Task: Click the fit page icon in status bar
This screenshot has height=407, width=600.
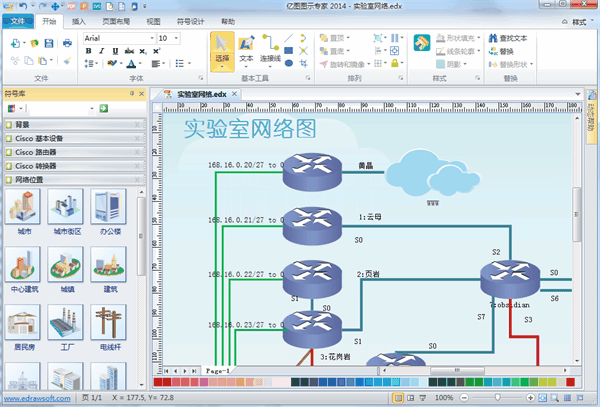Action: pos(543,398)
